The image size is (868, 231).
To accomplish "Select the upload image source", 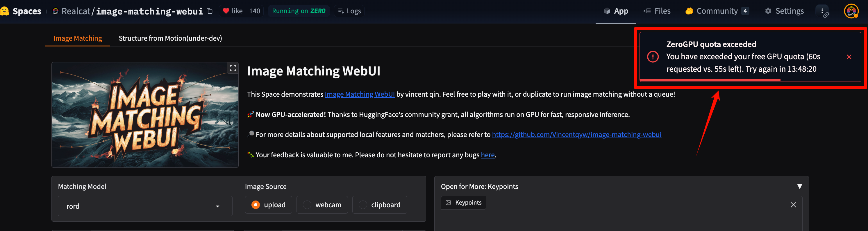I will coord(269,205).
